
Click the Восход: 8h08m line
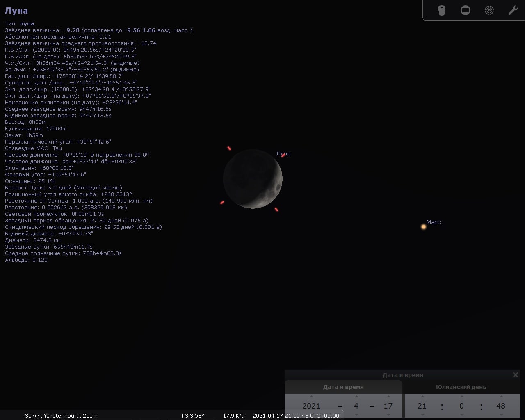tap(25, 122)
